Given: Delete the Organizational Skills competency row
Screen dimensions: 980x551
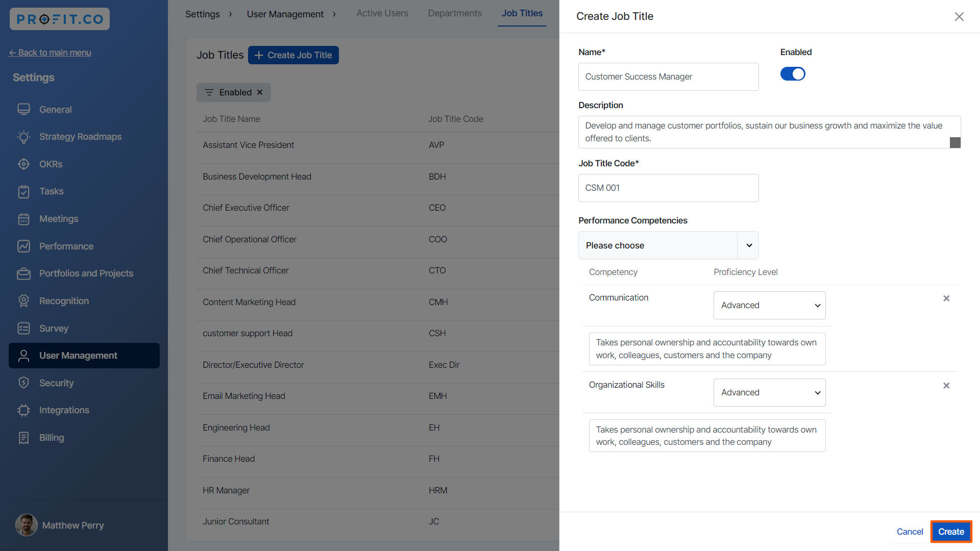Looking at the screenshot, I should 946,386.
